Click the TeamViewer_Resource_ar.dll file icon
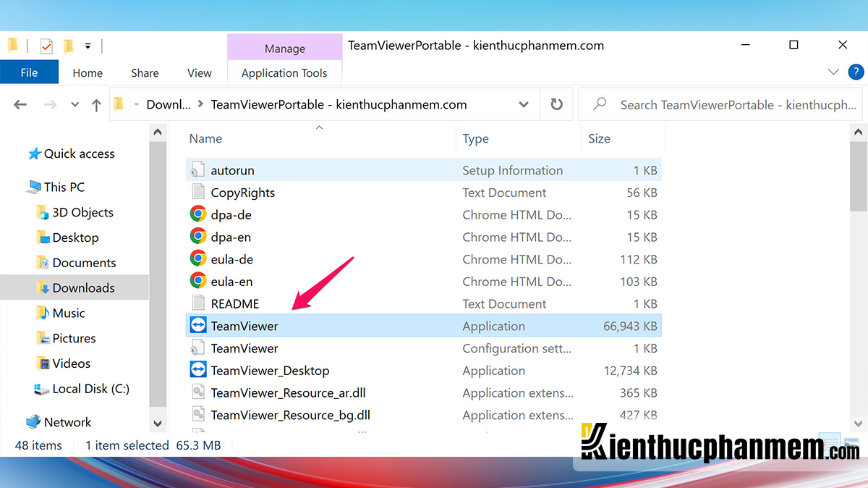 [x=198, y=392]
